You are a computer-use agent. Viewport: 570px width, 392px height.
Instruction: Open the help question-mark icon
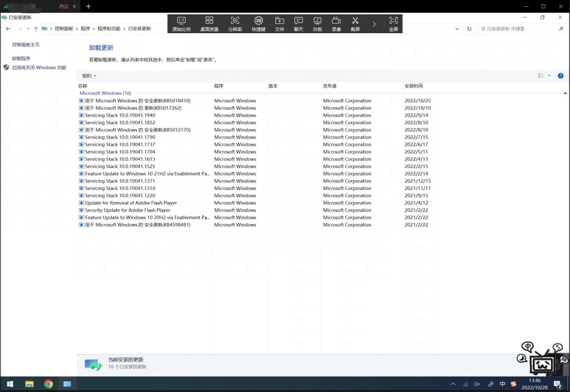[x=560, y=76]
